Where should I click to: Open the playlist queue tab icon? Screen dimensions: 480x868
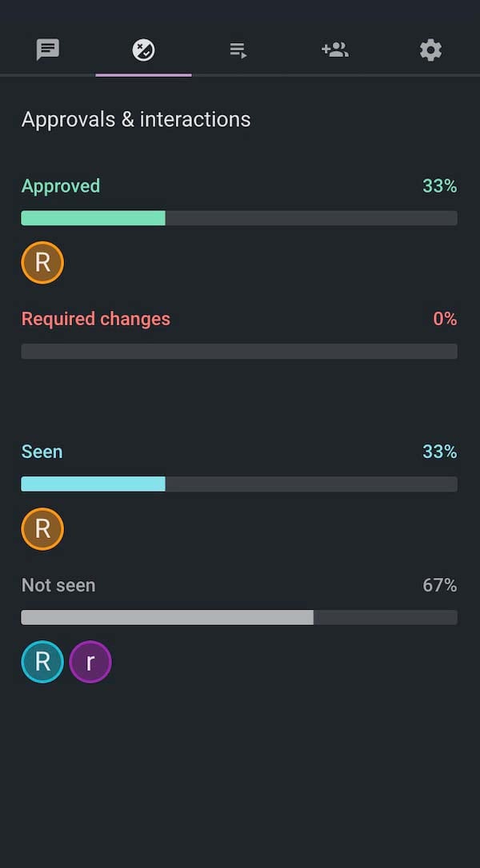(238, 50)
